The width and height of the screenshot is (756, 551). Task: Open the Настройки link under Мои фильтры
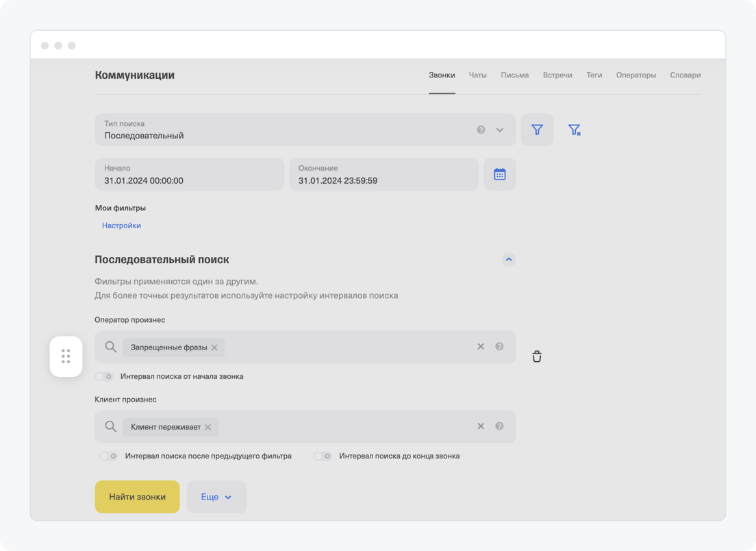[x=121, y=225]
